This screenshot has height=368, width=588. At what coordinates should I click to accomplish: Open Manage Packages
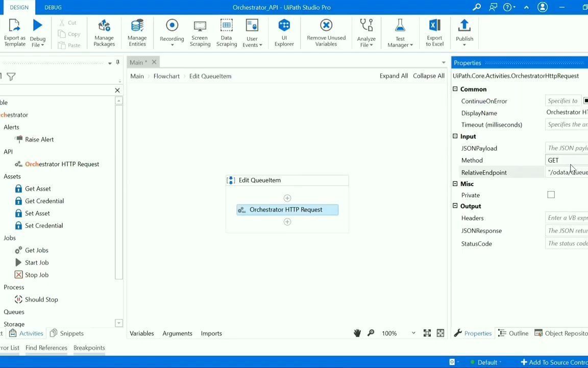[104, 33]
